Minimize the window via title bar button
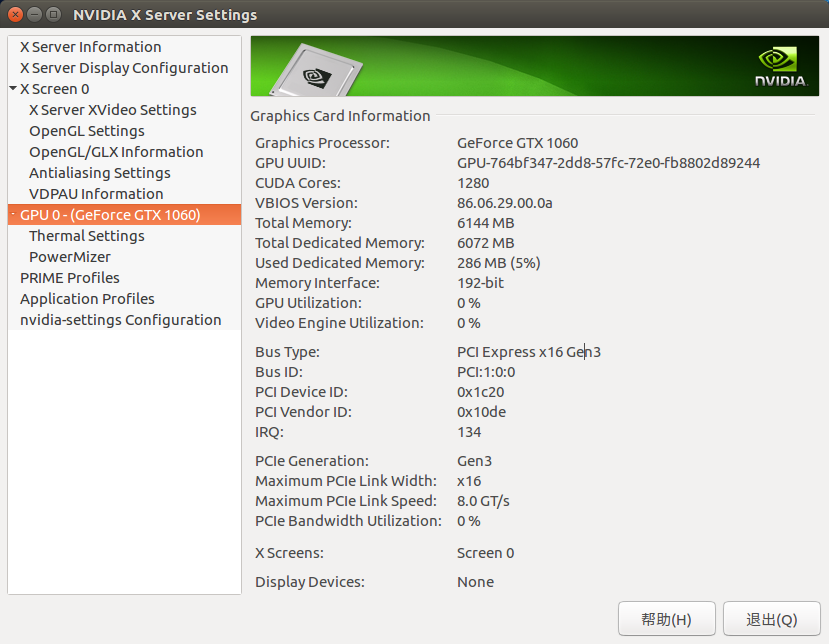The height and width of the screenshot is (644, 829). pos(34,14)
